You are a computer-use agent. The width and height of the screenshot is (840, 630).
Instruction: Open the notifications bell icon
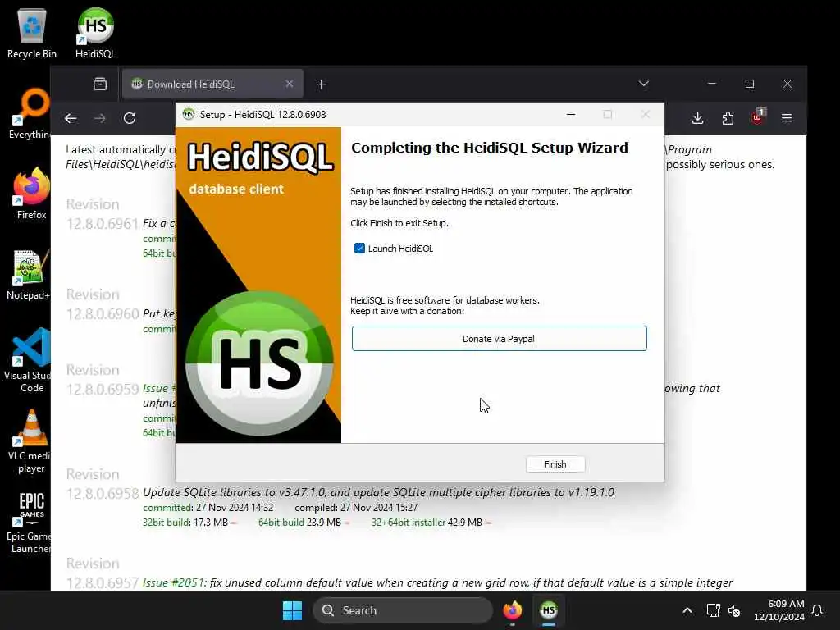click(818, 610)
